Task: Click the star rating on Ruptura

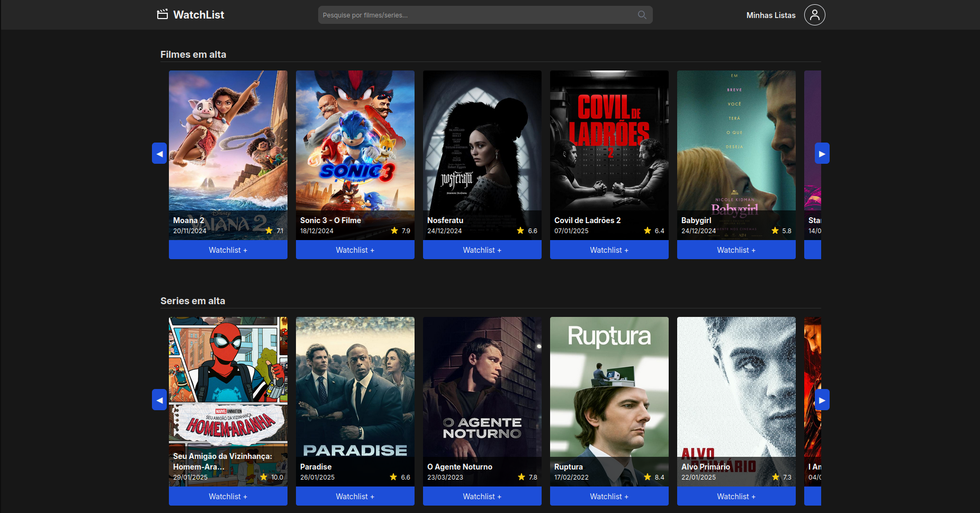Action: point(654,477)
